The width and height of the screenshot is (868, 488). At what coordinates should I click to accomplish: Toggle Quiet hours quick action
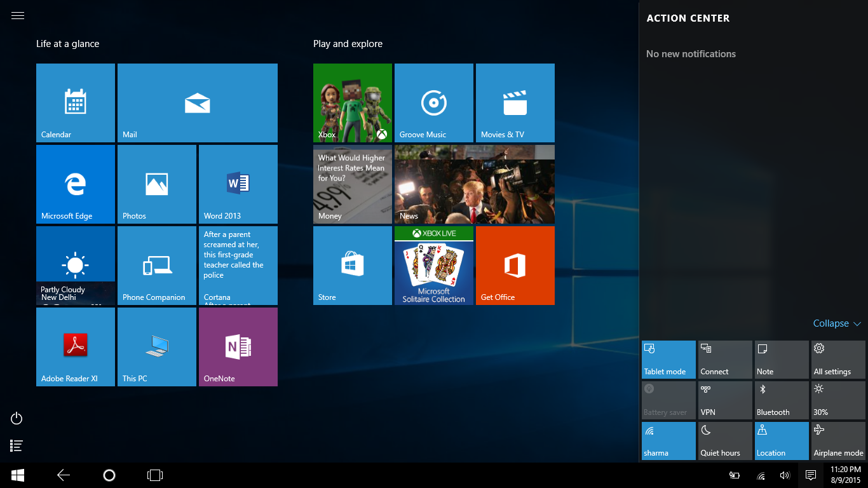725,441
